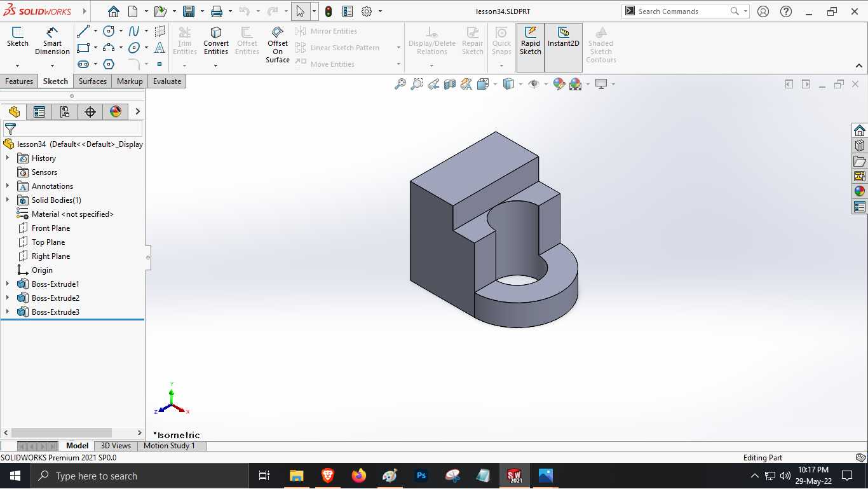
Task: Open the Motion Study 1 tab
Action: tap(169, 446)
